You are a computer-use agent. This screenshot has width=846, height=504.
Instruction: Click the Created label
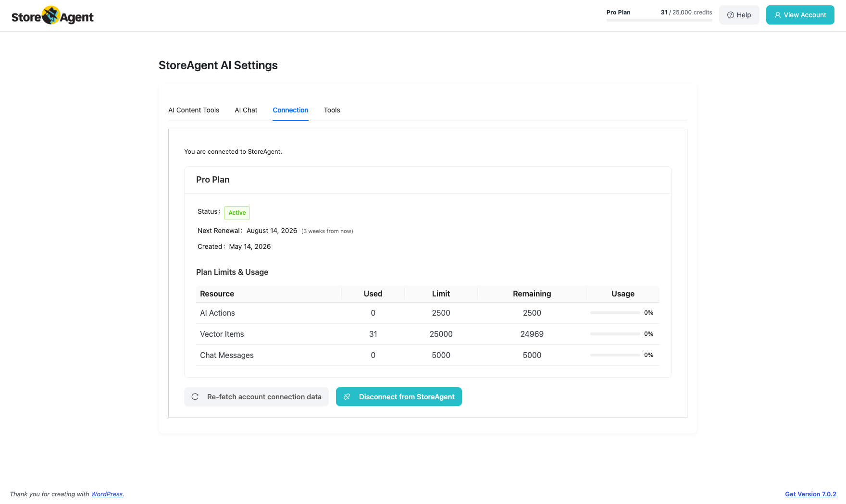(x=211, y=246)
